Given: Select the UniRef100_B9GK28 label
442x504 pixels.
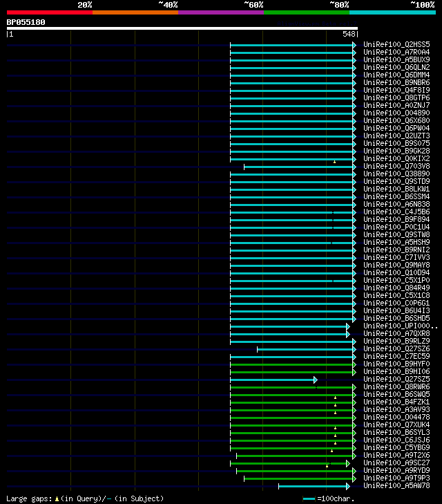Looking at the screenshot, I should [x=396, y=151].
